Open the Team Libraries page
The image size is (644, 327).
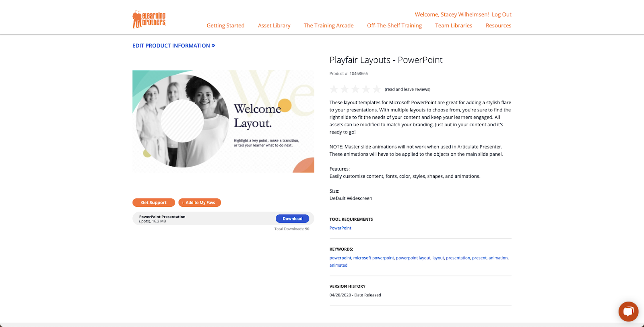pyautogui.click(x=454, y=25)
